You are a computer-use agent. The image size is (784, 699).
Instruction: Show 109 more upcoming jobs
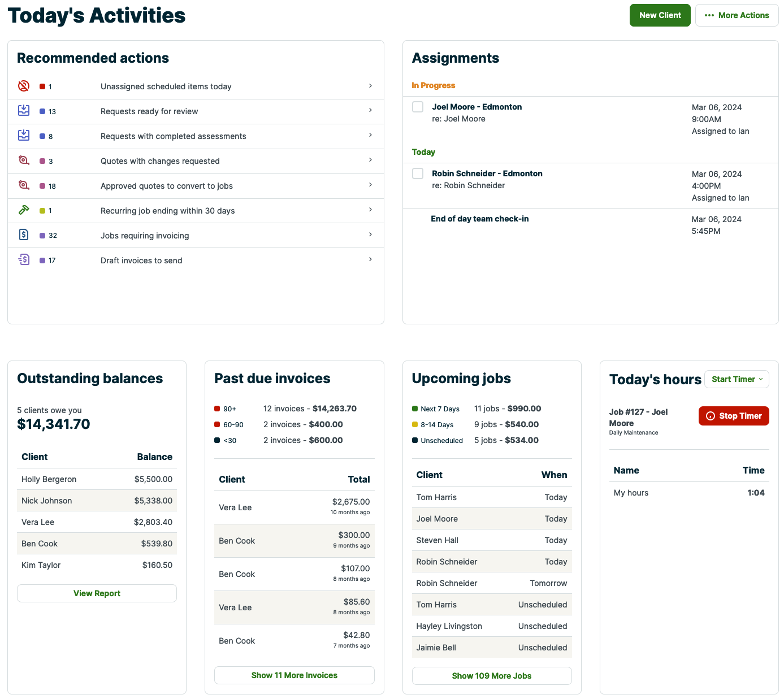(491, 675)
